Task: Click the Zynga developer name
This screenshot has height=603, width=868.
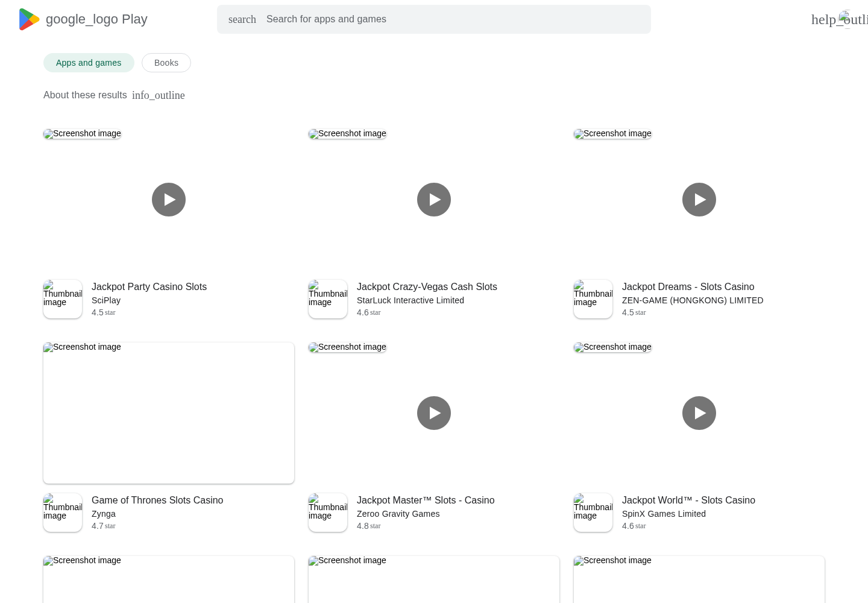Action: point(104,514)
